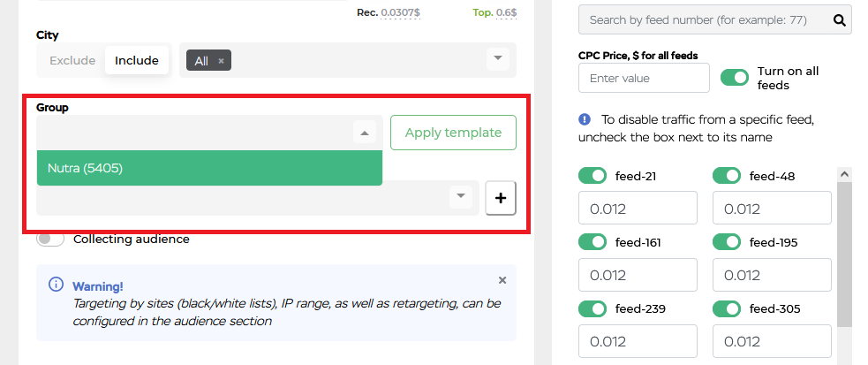Enable the Collecting audience toggle
The image size is (868, 365).
pyautogui.click(x=50, y=240)
